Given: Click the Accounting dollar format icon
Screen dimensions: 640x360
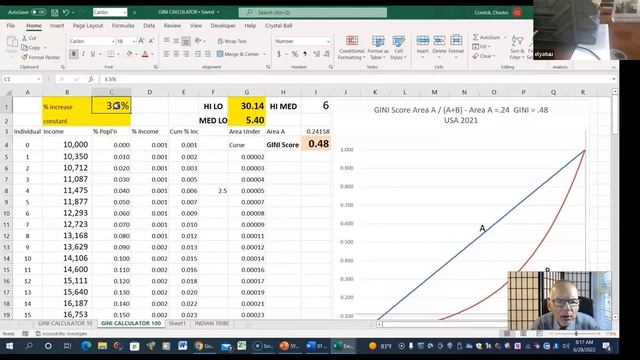Looking at the screenshot, I should [x=279, y=54].
